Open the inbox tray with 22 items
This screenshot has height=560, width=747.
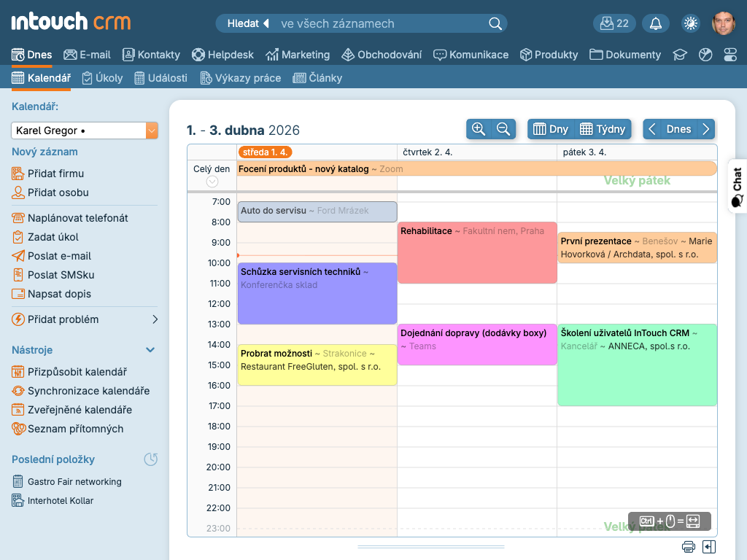coord(614,23)
